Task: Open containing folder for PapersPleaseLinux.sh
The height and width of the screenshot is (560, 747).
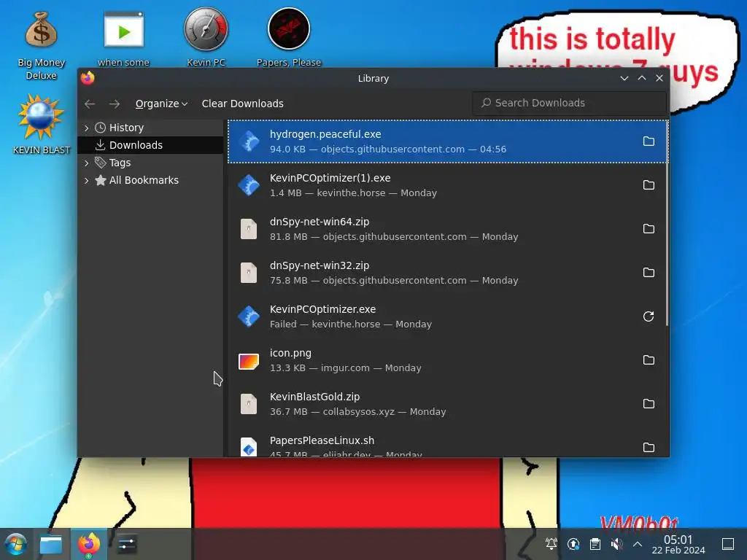Action: coord(649,448)
